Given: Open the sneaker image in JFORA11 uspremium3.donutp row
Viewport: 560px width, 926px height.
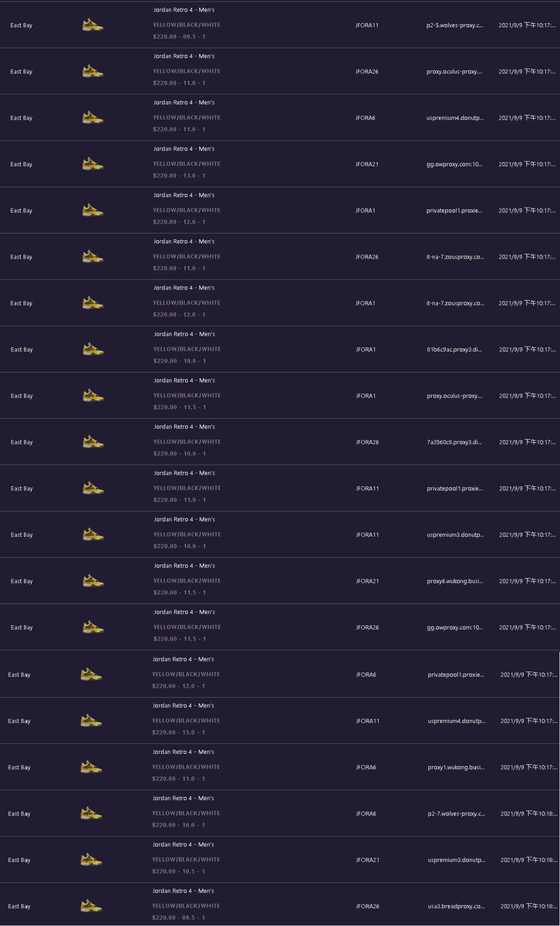Looking at the screenshot, I should 93,535.
